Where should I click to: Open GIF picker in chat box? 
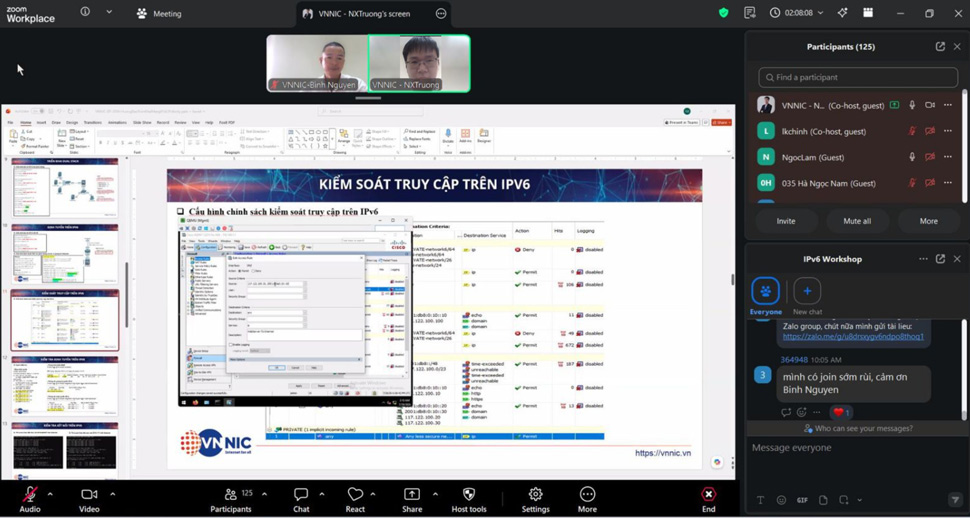[x=802, y=500]
